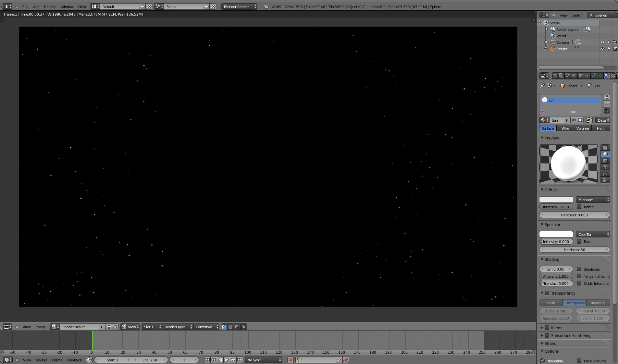Set preview shape to monkey

605,167
